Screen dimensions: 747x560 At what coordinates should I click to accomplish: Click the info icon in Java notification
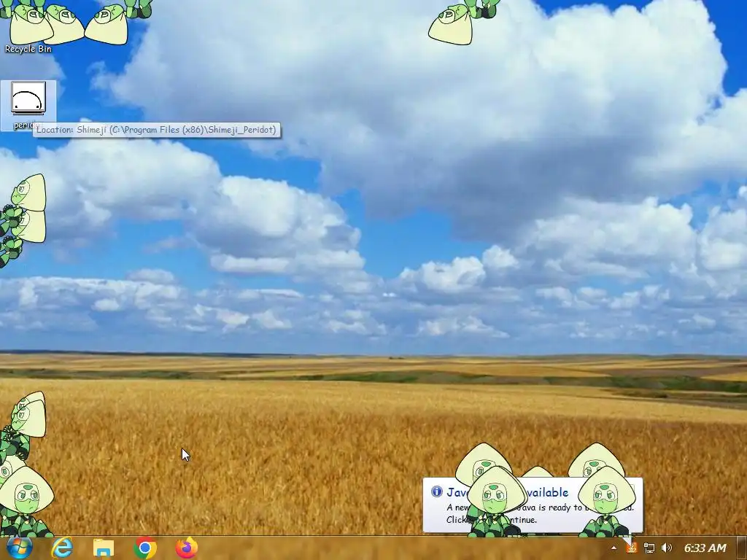point(436,491)
